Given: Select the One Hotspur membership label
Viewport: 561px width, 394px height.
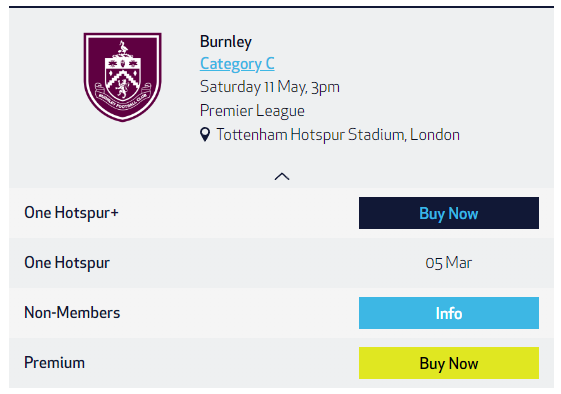Looking at the screenshot, I should (67, 263).
